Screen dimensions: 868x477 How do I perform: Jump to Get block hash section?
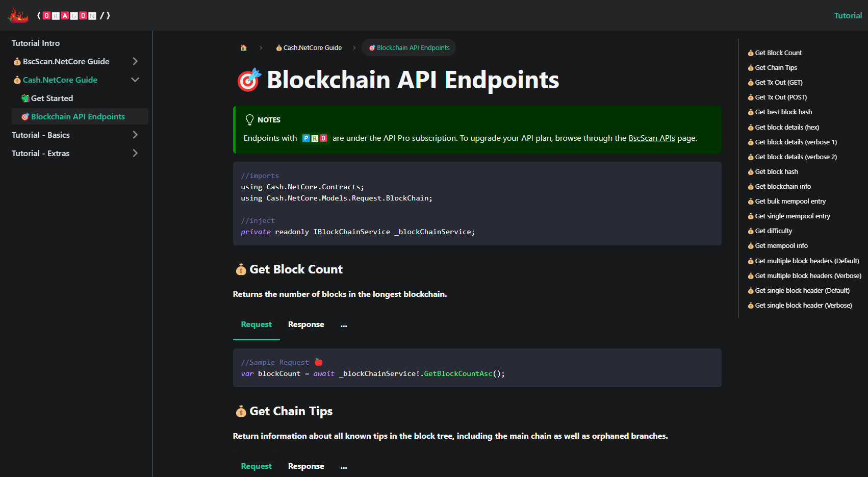click(773, 172)
